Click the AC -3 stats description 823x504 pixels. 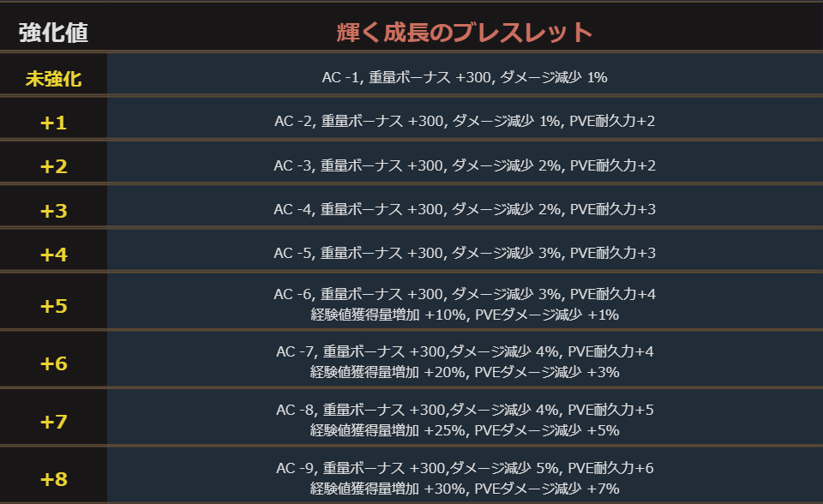coord(464,165)
